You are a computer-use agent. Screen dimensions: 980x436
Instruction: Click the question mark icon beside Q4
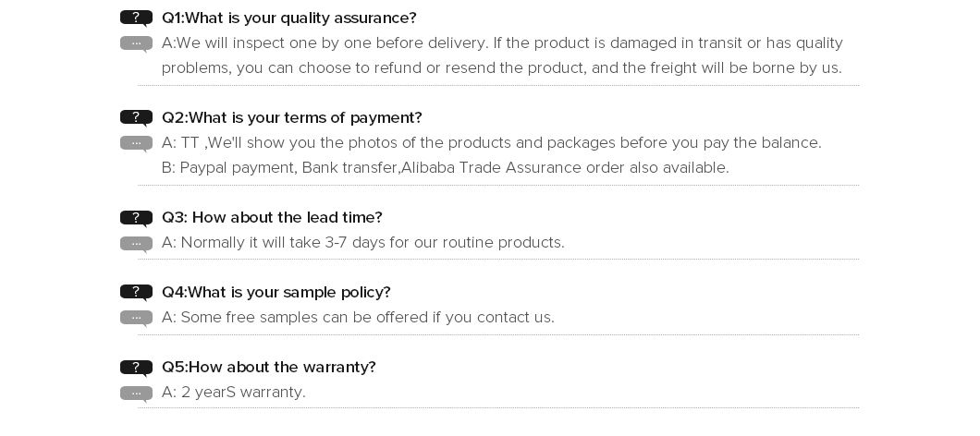[136, 292]
